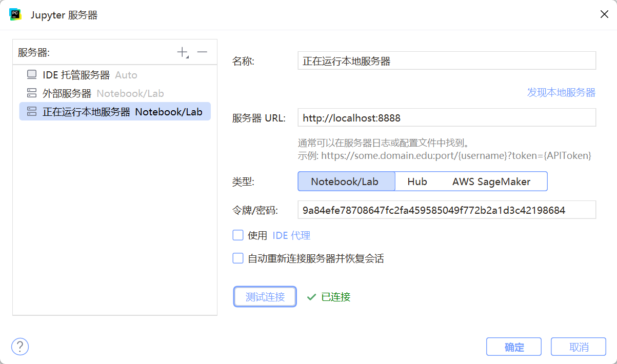Enable 自动重新连接服务器并恢复会话 checkbox
The height and width of the screenshot is (364, 617).
pyautogui.click(x=238, y=258)
